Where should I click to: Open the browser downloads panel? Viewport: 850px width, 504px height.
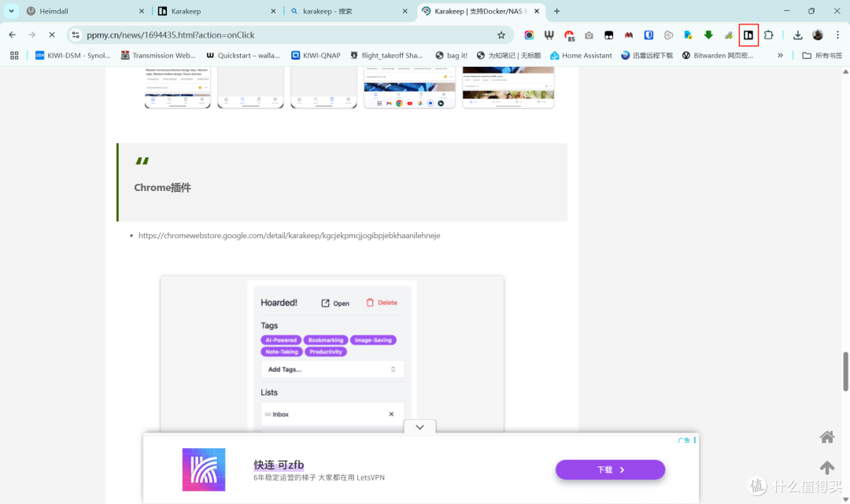798,35
